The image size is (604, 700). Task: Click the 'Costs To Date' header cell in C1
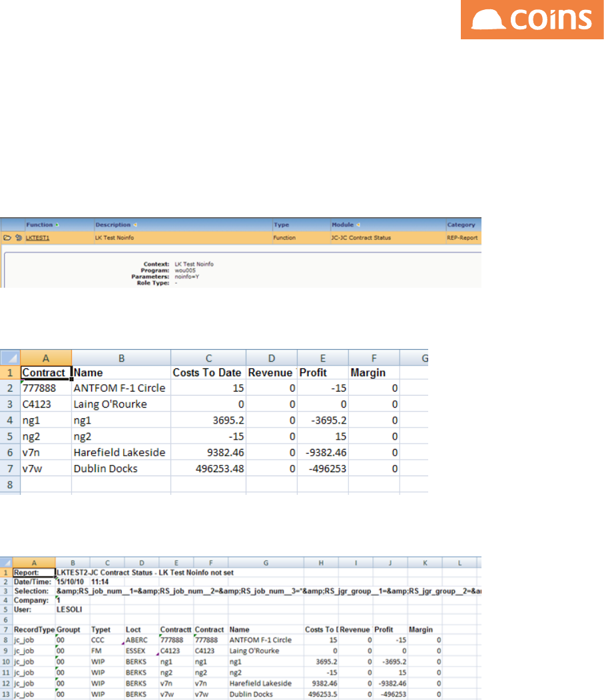[208, 373]
